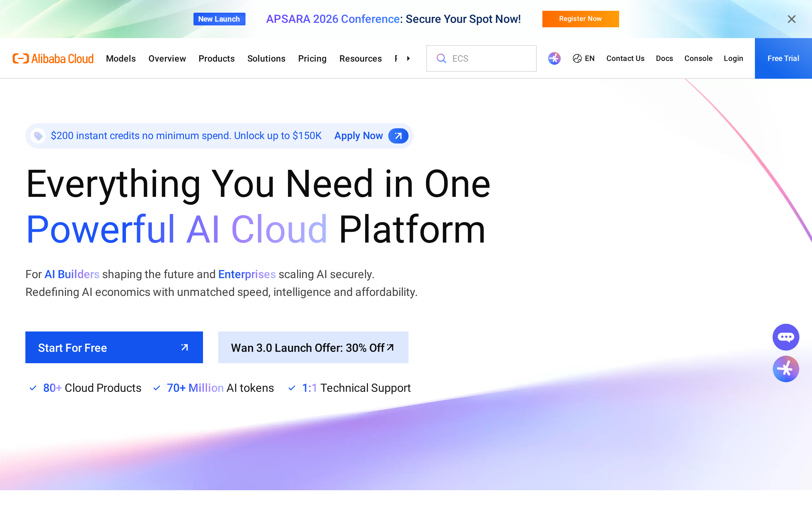Focus the ECS search field

pos(481,58)
